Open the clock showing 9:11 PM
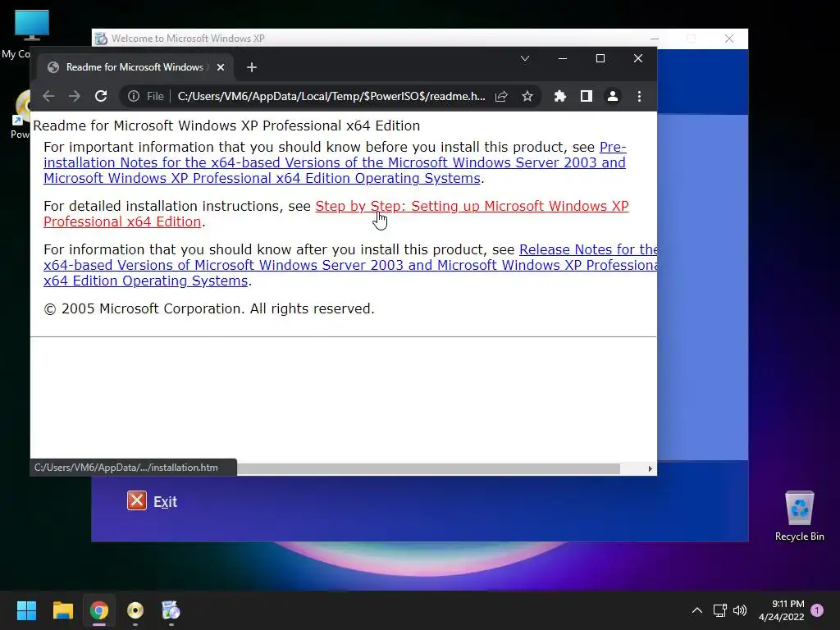 pyautogui.click(x=782, y=610)
